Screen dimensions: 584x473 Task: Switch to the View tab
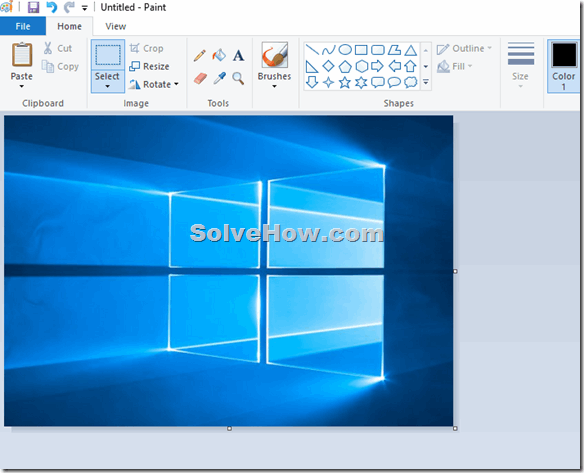click(x=115, y=26)
